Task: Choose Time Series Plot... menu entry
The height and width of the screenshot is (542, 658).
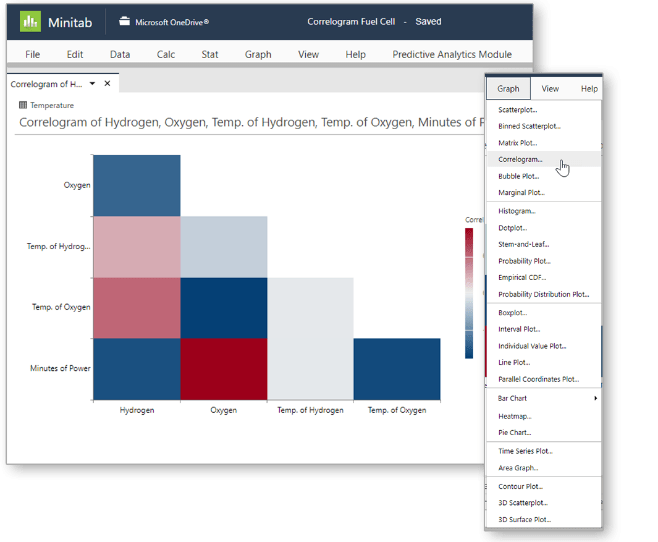Action: pos(543,451)
